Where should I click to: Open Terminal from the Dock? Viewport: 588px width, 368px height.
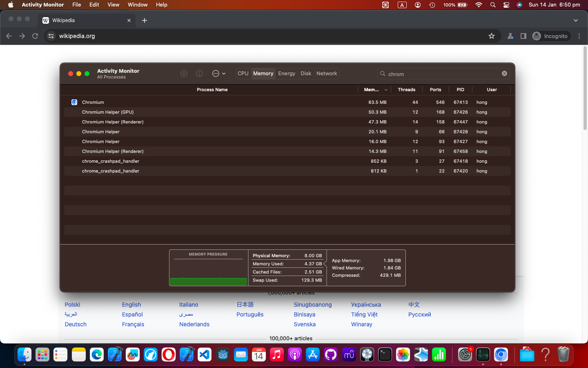tap(385, 355)
